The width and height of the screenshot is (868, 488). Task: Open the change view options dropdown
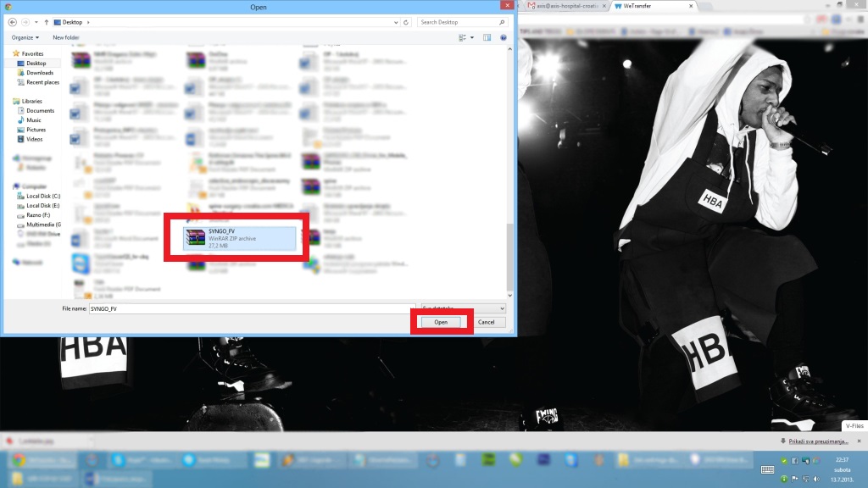pos(472,37)
